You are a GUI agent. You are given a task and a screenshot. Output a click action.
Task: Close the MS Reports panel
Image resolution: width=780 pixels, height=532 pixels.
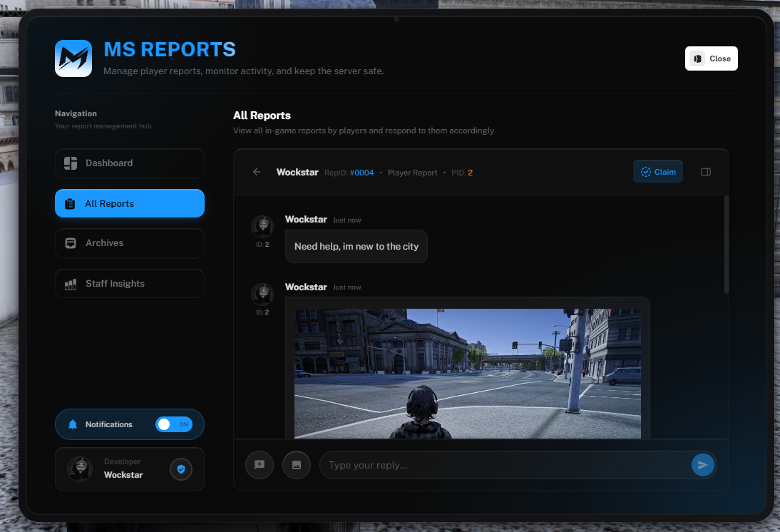point(711,58)
